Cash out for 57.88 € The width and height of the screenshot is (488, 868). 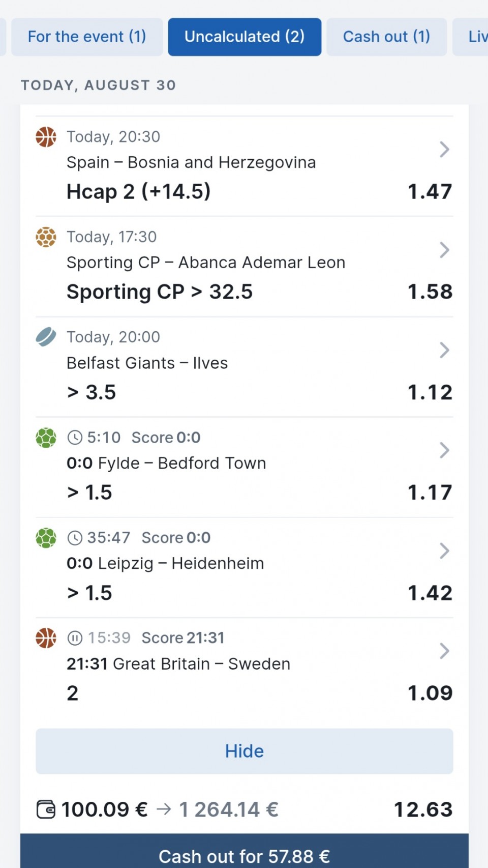tap(245, 853)
